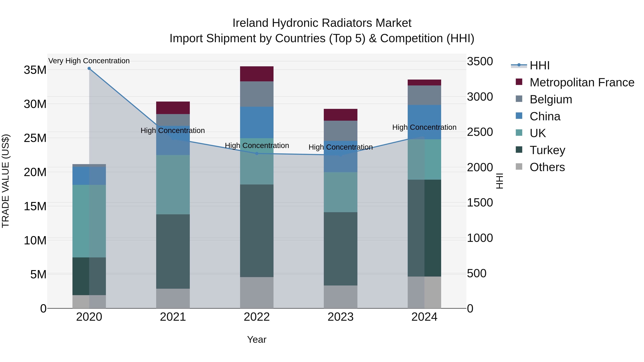Image resolution: width=644 pixels, height=362 pixels.
Task: Click the Turkey color swatch in legend
Action: pyautogui.click(x=519, y=149)
